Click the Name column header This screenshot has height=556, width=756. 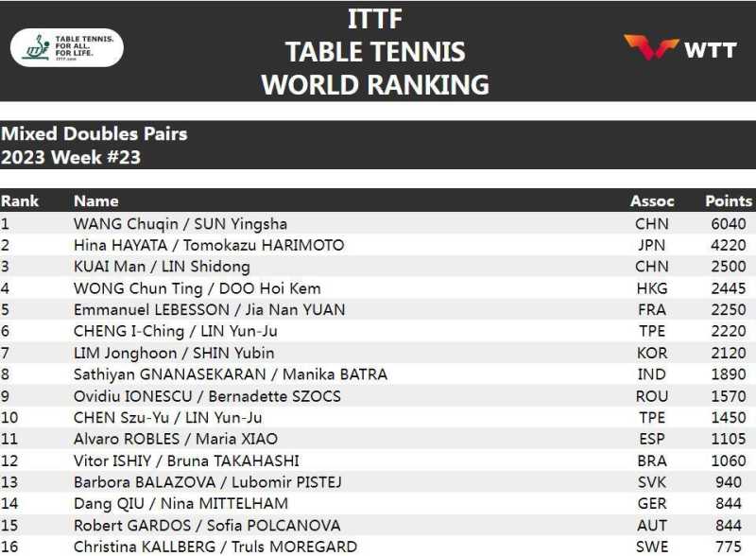point(96,201)
